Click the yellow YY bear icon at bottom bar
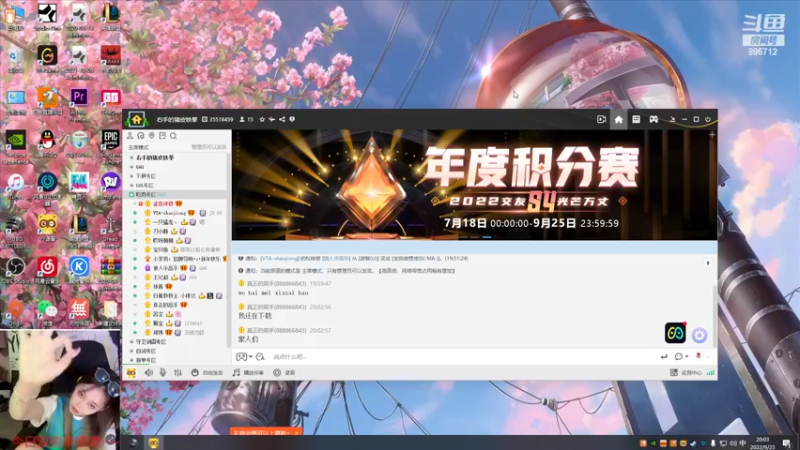The height and width of the screenshot is (450, 800). (x=131, y=373)
